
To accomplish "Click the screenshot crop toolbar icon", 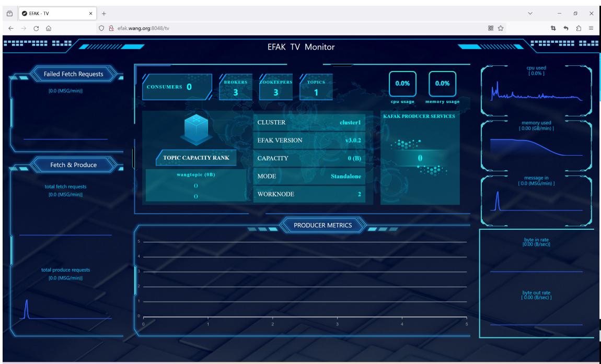I will coord(553,28).
